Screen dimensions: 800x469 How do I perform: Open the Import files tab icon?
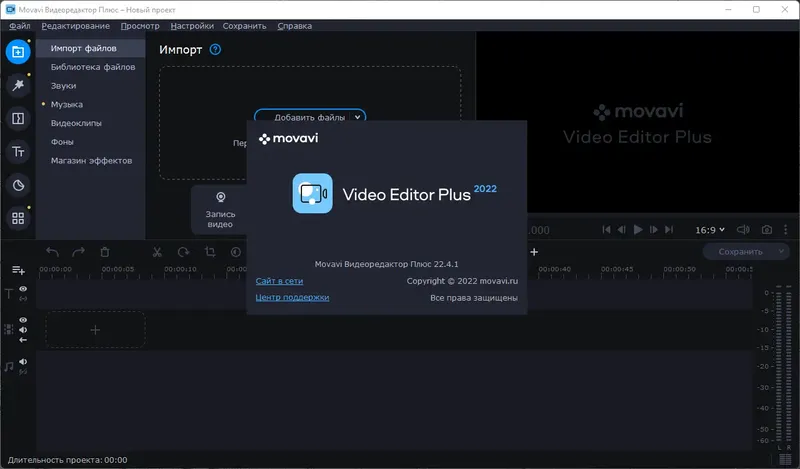click(x=18, y=52)
